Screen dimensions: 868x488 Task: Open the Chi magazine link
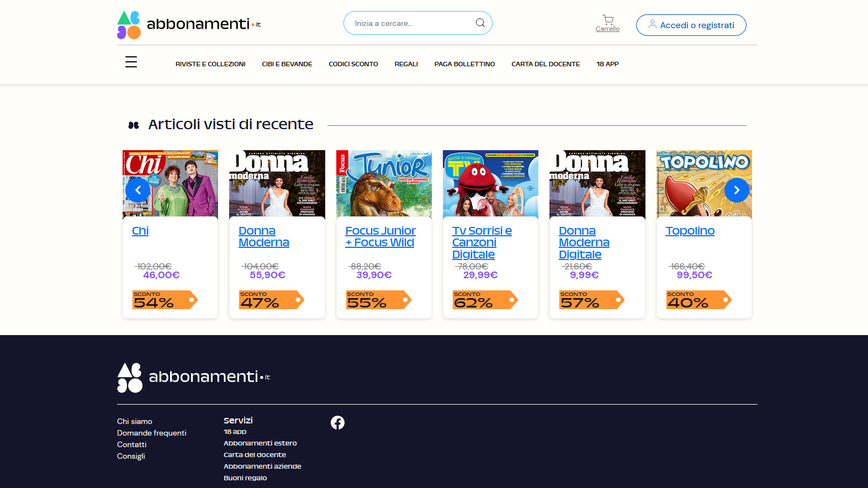[x=140, y=231]
